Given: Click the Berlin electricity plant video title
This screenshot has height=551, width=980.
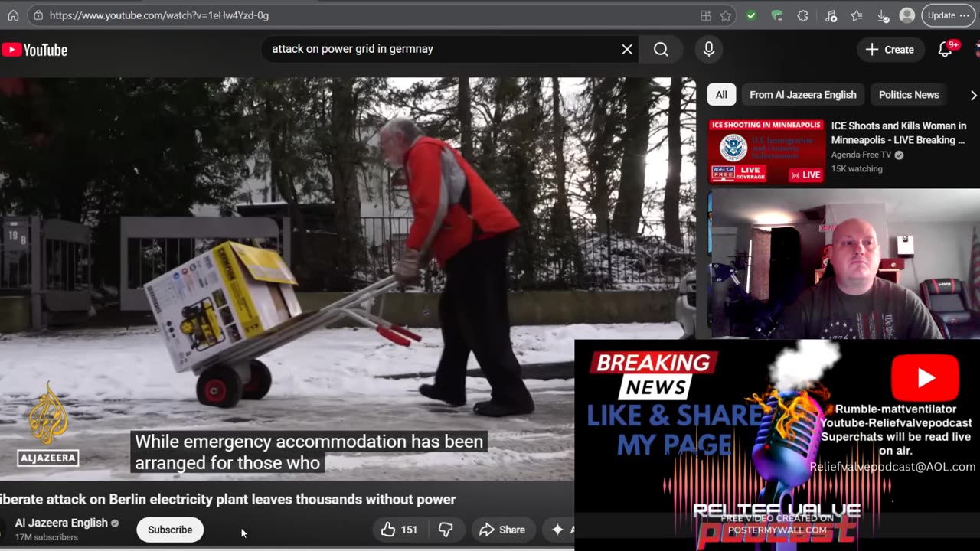Looking at the screenshot, I should click(228, 499).
